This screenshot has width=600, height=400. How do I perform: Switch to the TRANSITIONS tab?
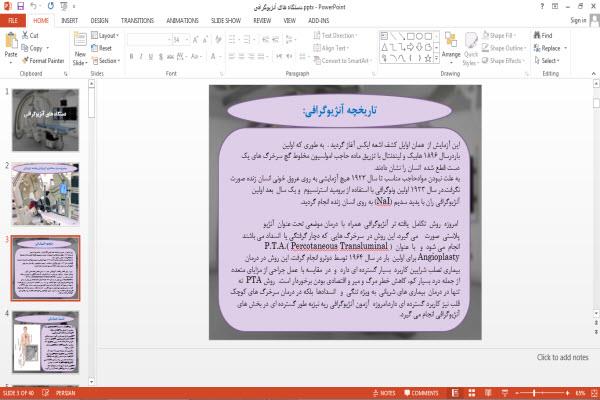(x=137, y=20)
